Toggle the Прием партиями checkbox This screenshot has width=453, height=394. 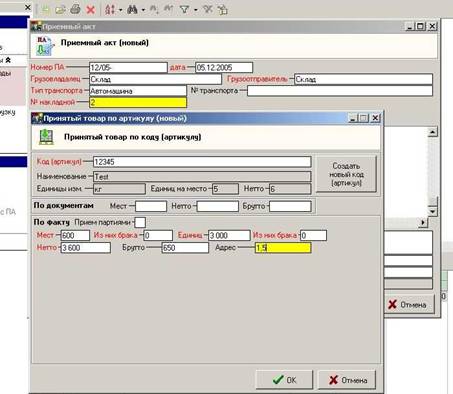click(140, 222)
